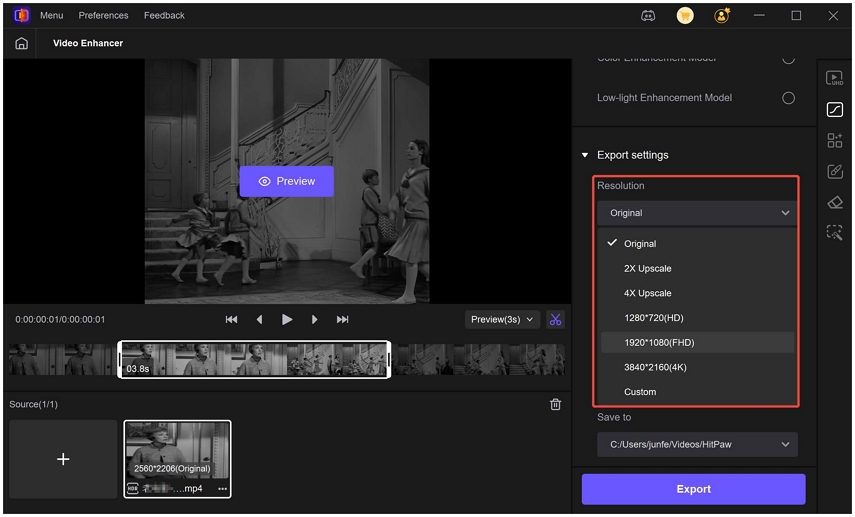Viewport: 855px width, 517px height.
Task: Click the scissors cut icon
Action: click(555, 320)
